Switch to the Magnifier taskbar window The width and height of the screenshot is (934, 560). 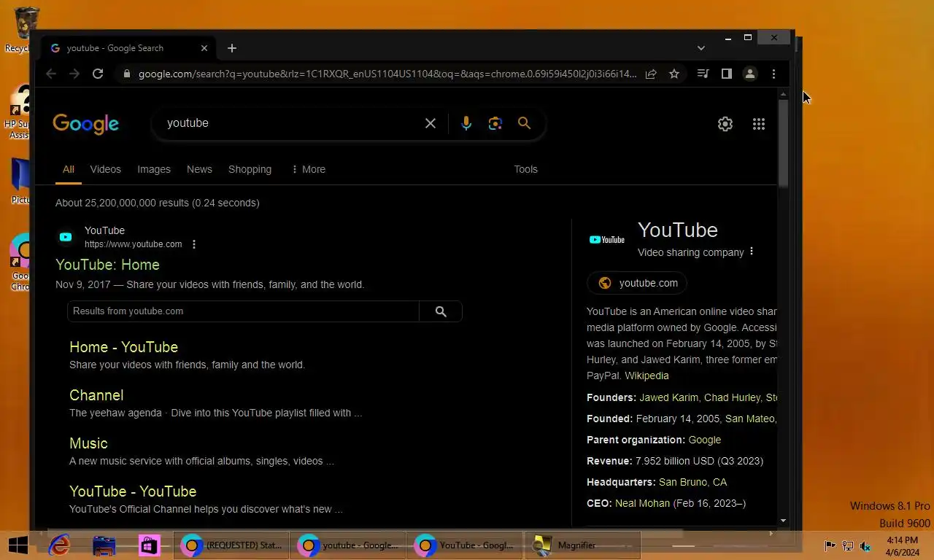(582, 545)
